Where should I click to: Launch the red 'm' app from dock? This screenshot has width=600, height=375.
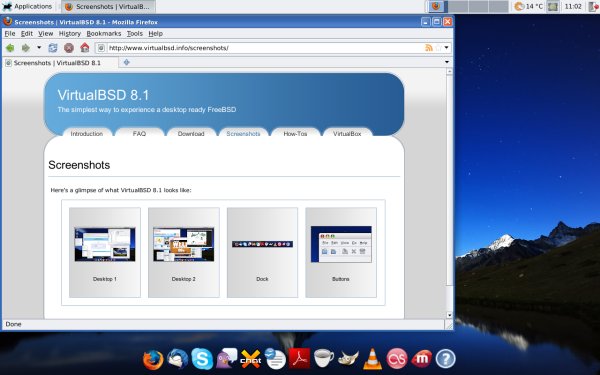coord(421,359)
